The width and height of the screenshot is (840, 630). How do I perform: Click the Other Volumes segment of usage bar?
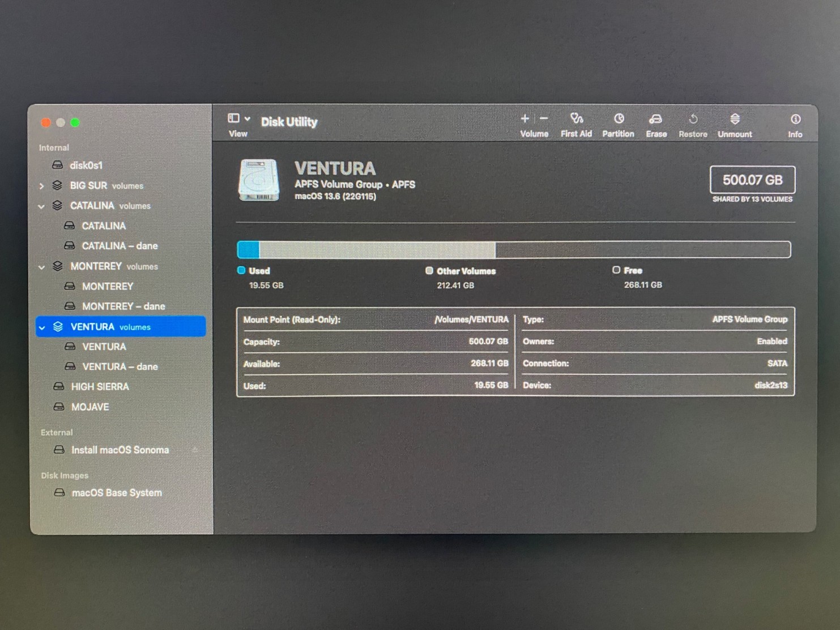coord(377,249)
